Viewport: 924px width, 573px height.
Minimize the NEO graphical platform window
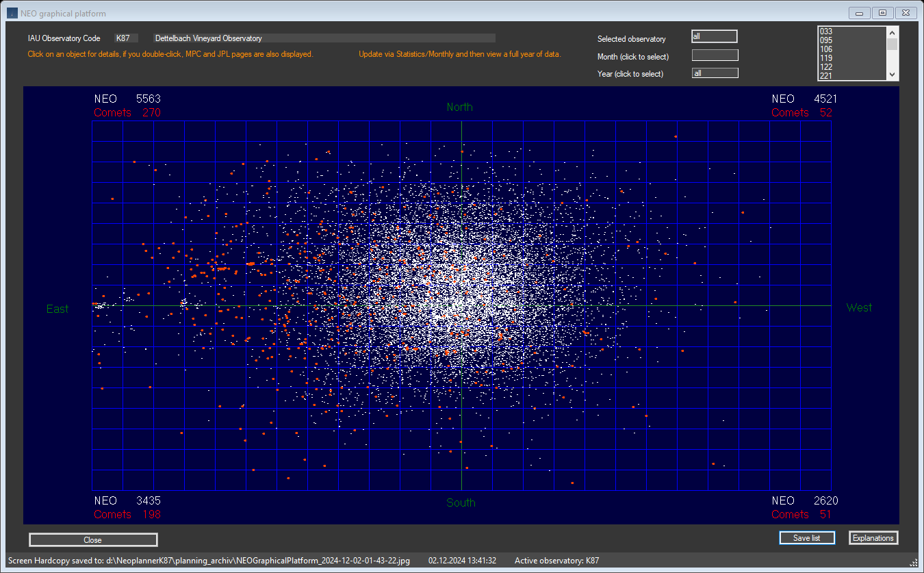pyautogui.click(x=859, y=13)
